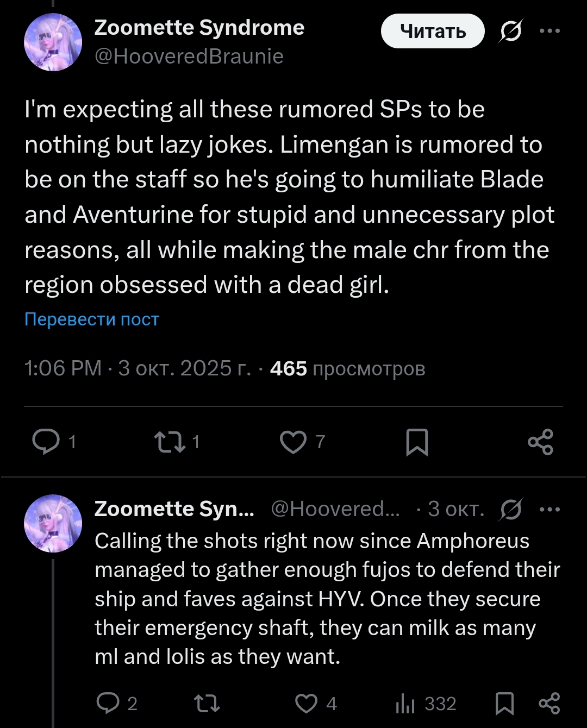Open the main post's three-dot menu
Screen dimensions: 587x728
coord(549,31)
